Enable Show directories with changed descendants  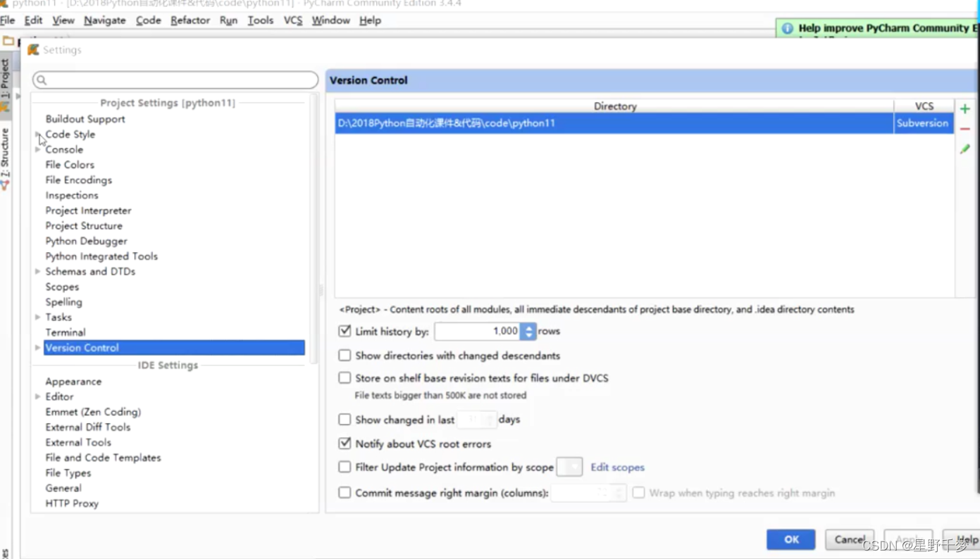pos(345,356)
